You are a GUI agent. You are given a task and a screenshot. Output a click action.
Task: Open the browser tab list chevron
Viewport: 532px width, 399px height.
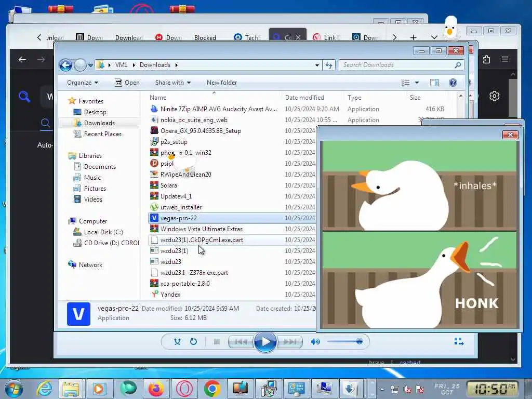coord(434,37)
